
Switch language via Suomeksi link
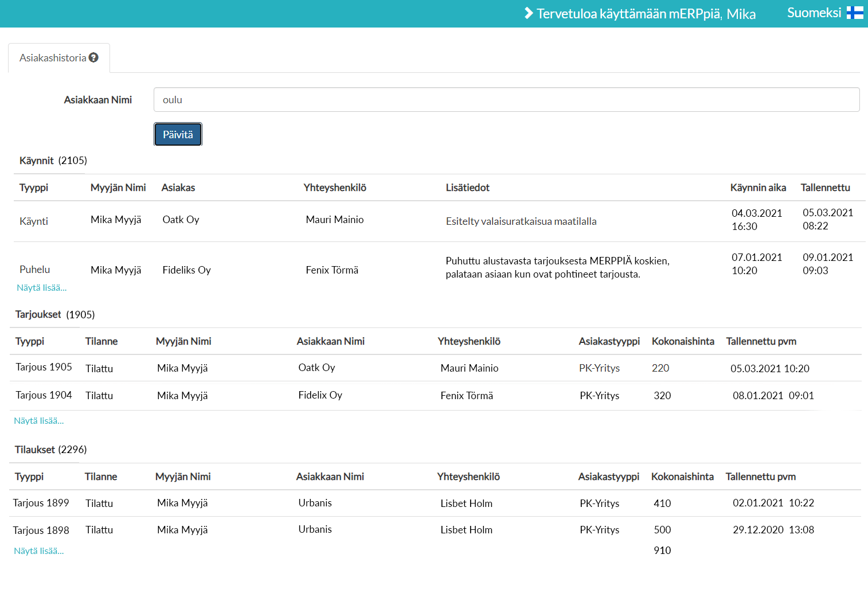click(814, 13)
